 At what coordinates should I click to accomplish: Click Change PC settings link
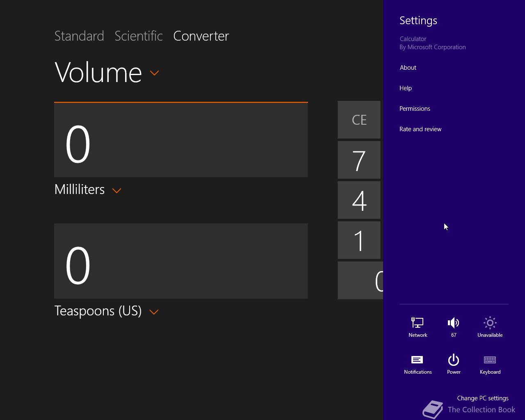point(483,398)
